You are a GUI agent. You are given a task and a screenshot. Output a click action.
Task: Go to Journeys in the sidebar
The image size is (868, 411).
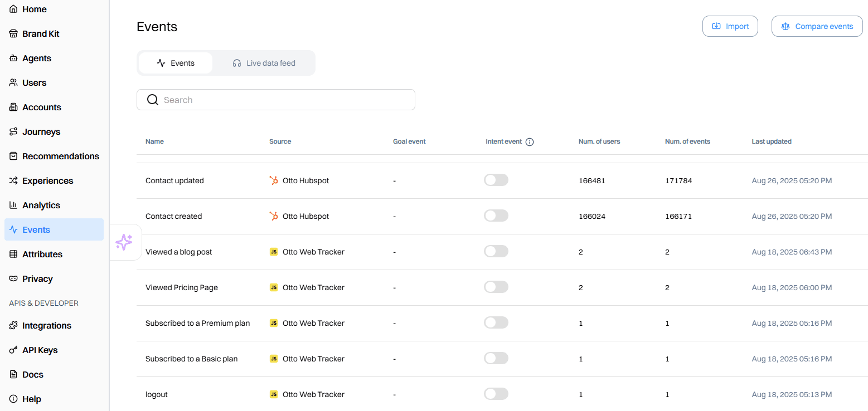tap(41, 132)
